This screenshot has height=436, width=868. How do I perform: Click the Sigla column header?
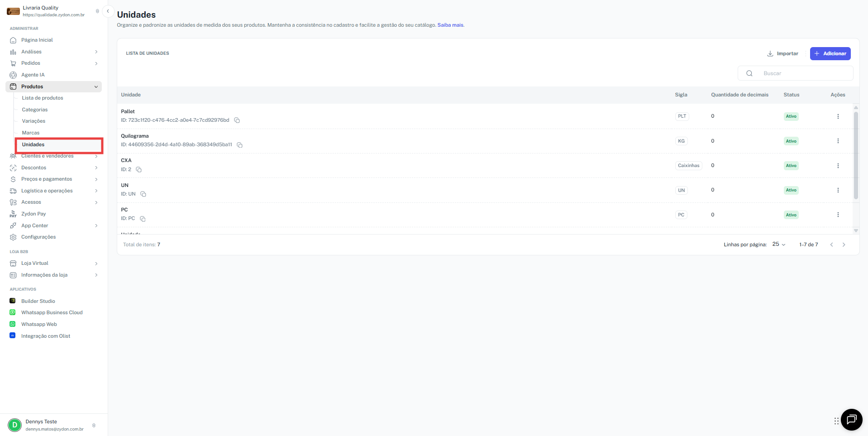point(681,95)
